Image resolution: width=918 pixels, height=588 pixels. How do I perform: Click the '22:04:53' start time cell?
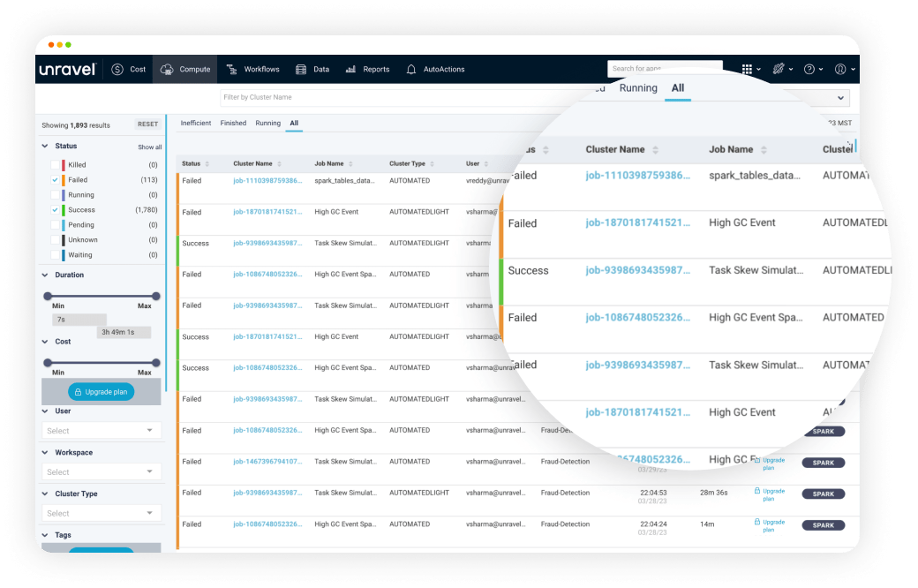tap(653, 493)
